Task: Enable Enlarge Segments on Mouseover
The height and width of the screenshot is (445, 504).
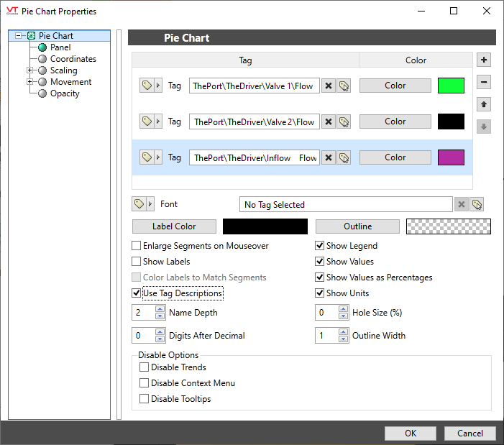Action: pyautogui.click(x=137, y=246)
